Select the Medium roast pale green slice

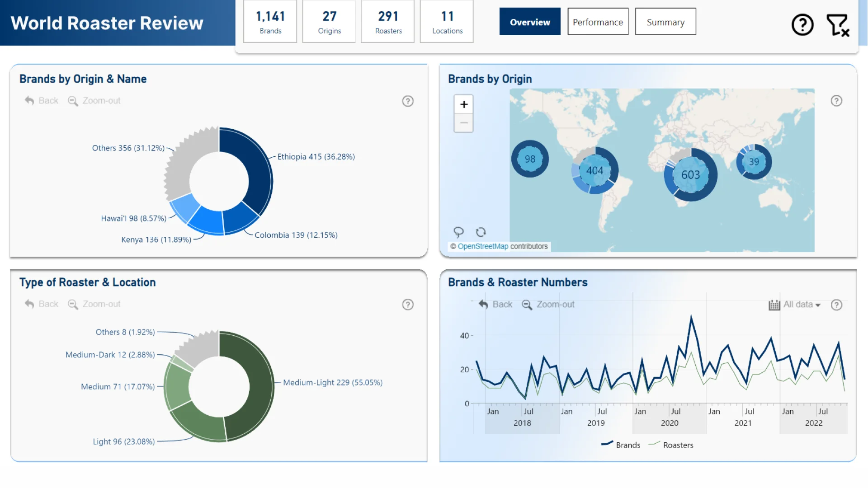coord(177,386)
